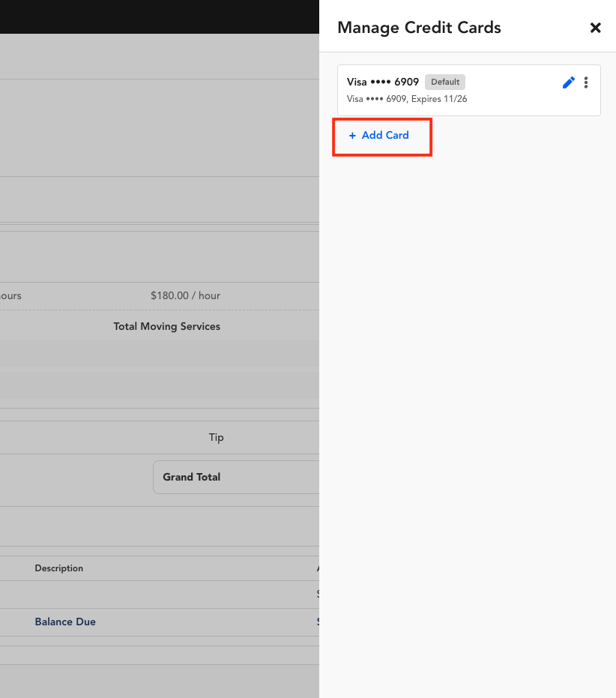Click the Tip row label

point(217,437)
